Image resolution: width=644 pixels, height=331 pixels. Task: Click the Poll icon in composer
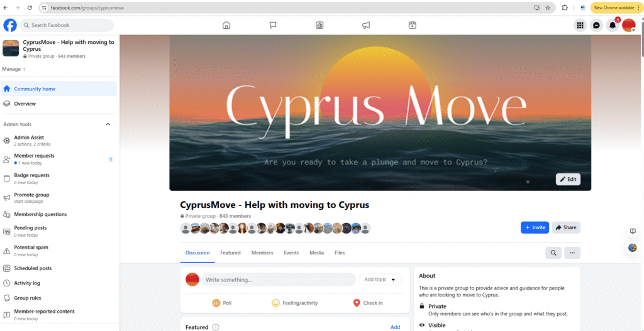216,303
